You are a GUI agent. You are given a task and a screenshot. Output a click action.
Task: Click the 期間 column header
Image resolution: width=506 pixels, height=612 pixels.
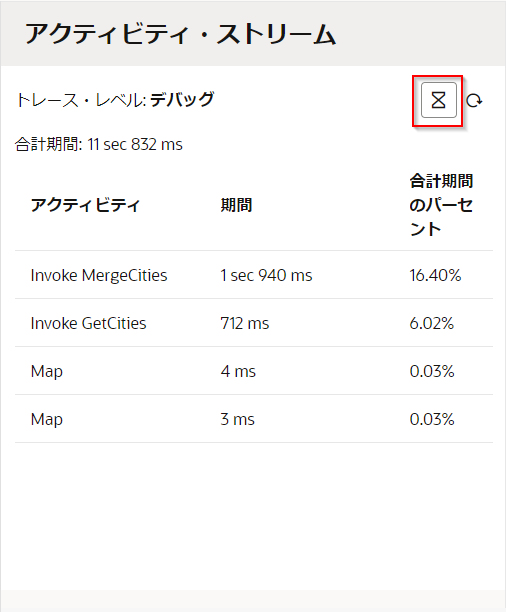[236, 205]
